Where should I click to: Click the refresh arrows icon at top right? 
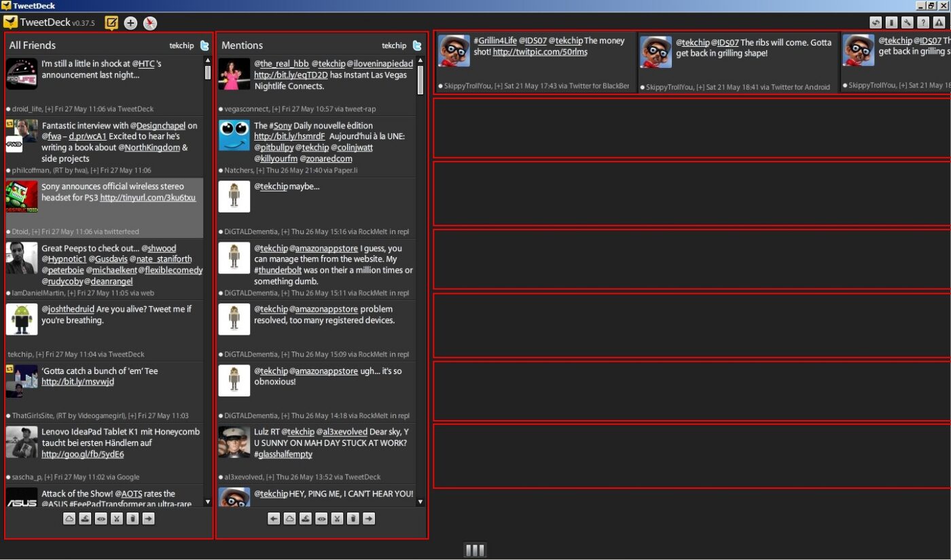click(876, 22)
